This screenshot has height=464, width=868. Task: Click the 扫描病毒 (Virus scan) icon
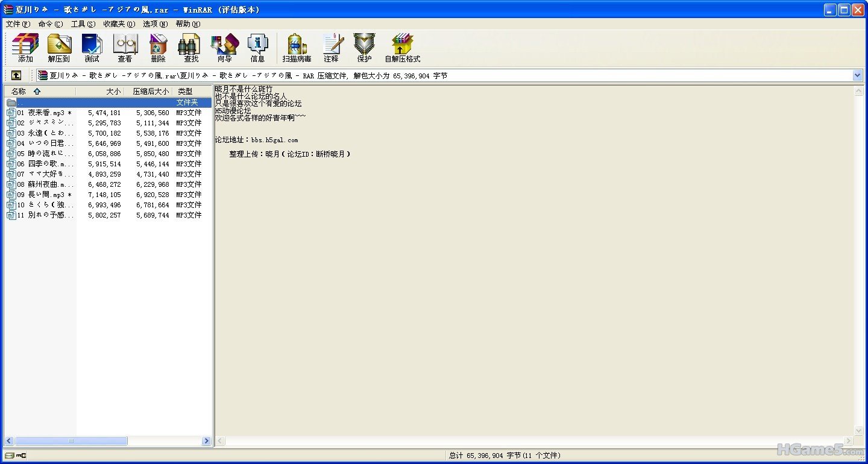[297, 48]
